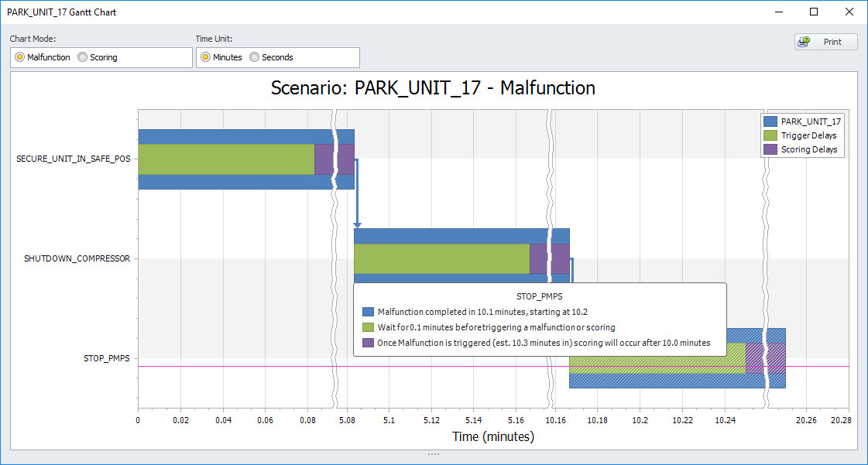Select the Malfunction chart mode radio button
Screen dimensions: 868x465
(x=20, y=57)
